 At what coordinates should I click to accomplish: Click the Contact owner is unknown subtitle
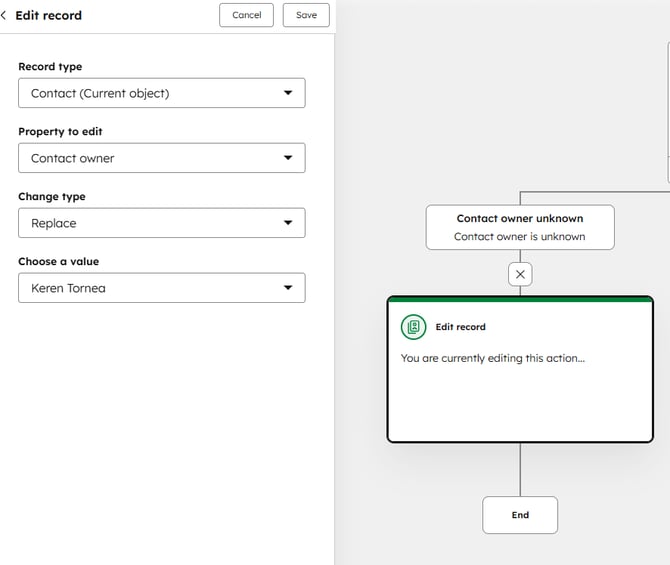coord(519,237)
